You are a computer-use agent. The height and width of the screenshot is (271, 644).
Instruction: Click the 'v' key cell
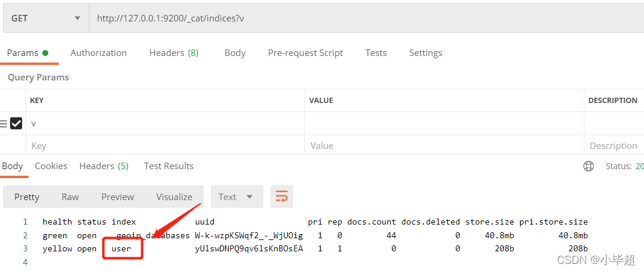click(165, 123)
